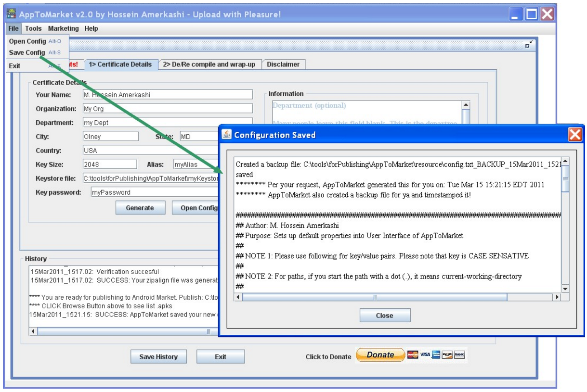Screen dimensions: 587x392
Task: Click the Exit button at the bottom
Action: tap(221, 357)
